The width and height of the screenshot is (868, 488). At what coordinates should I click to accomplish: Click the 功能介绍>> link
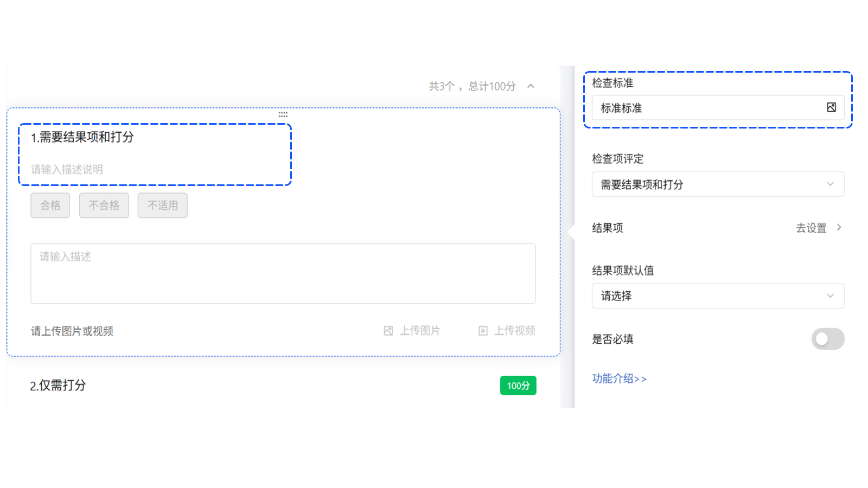619,378
